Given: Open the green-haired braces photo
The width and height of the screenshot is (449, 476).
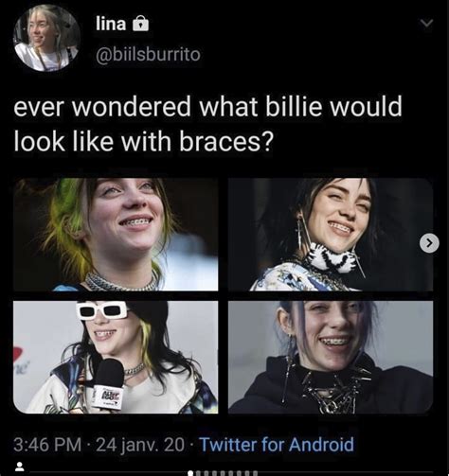Looking at the screenshot, I should pos(116,235).
